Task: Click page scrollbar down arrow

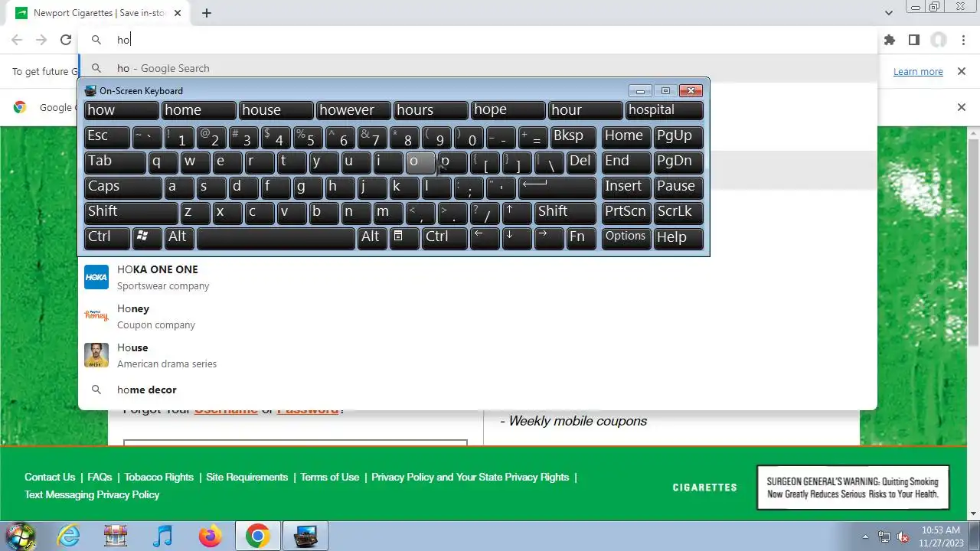Action: tap(974, 514)
